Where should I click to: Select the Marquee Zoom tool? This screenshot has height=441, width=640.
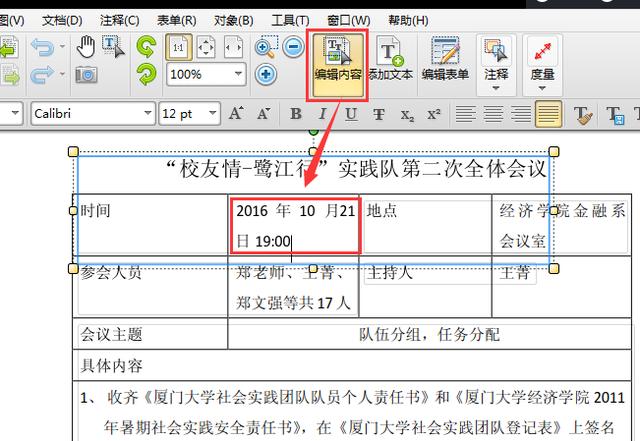[x=266, y=47]
